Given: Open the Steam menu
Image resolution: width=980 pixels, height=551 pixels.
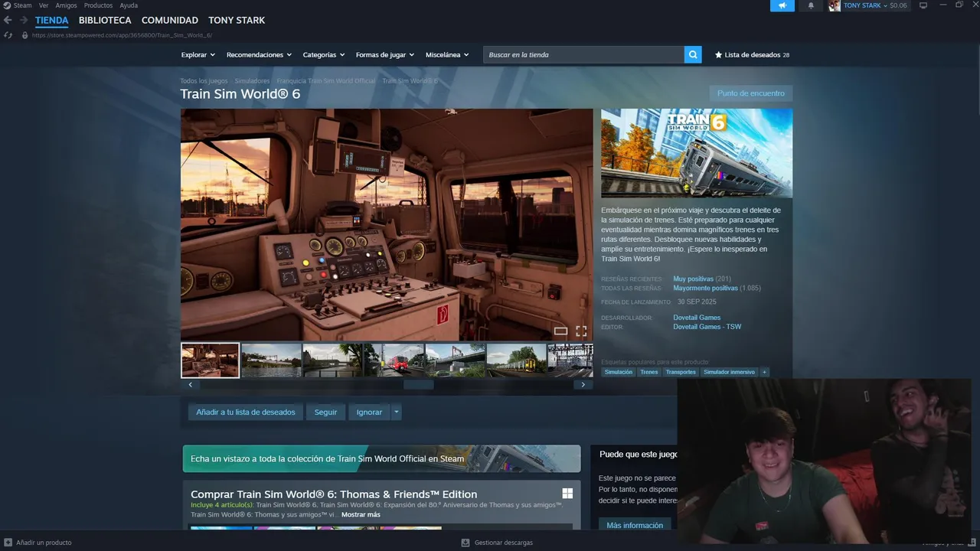Looking at the screenshot, I should point(22,5).
